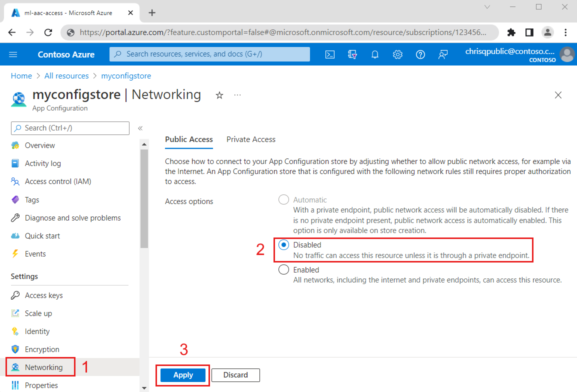This screenshot has width=577, height=392.
Task: Select the Disabled public access option
Action: 283,244
